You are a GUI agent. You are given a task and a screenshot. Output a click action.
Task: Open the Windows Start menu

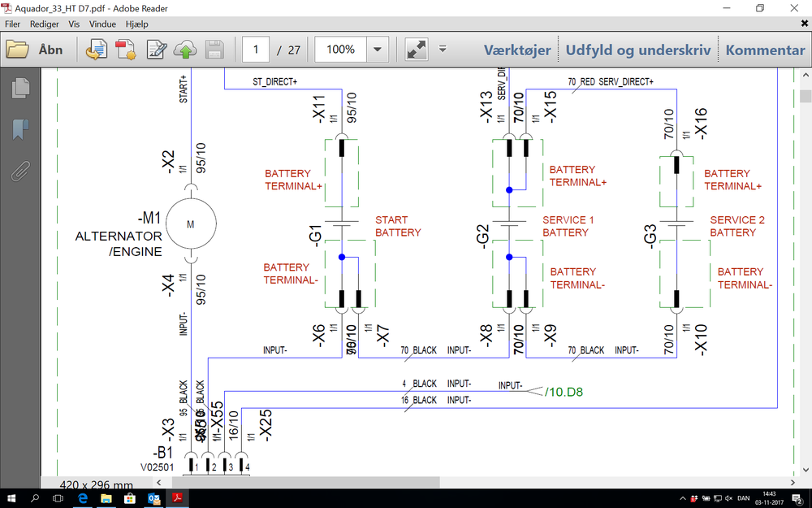(11, 499)
